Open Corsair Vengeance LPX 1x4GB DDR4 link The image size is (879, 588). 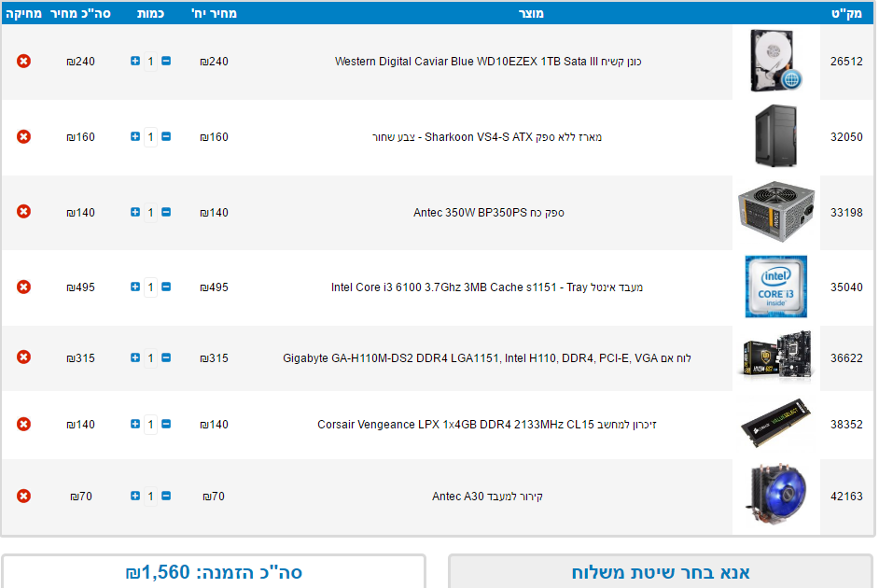pyautogui.click(x=487, y=425)
